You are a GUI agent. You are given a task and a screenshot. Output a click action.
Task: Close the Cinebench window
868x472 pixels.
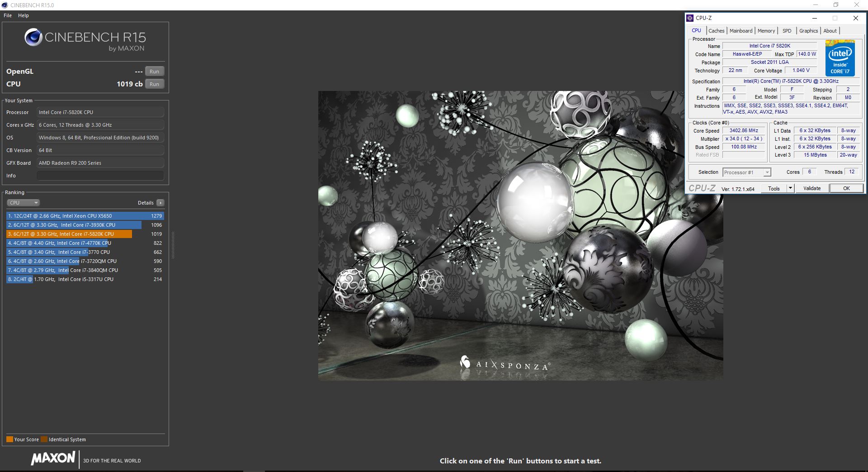(857, 5)
